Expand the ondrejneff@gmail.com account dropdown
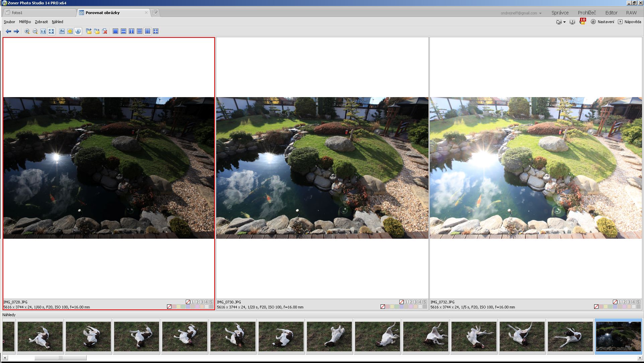This screenshot has width=644, height=363. pyautogui.click(x=540, y=13)
